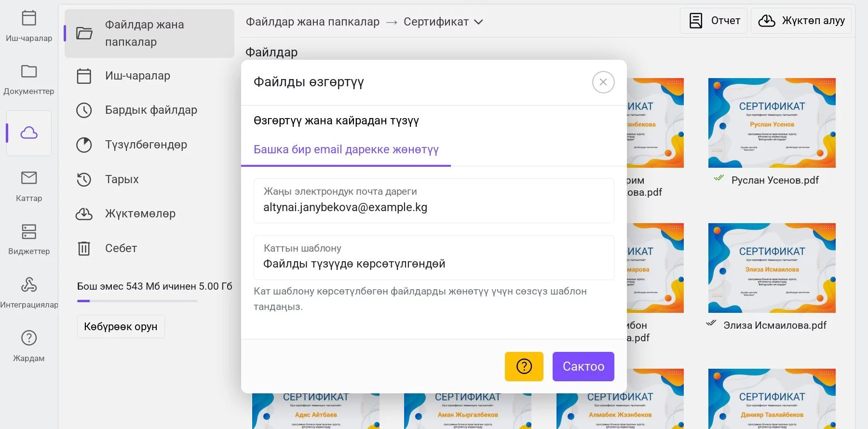The height and width of the screenshot is (429, 868).
Task: Click the storage usage progress bar
Action: [x=137, y=301]
